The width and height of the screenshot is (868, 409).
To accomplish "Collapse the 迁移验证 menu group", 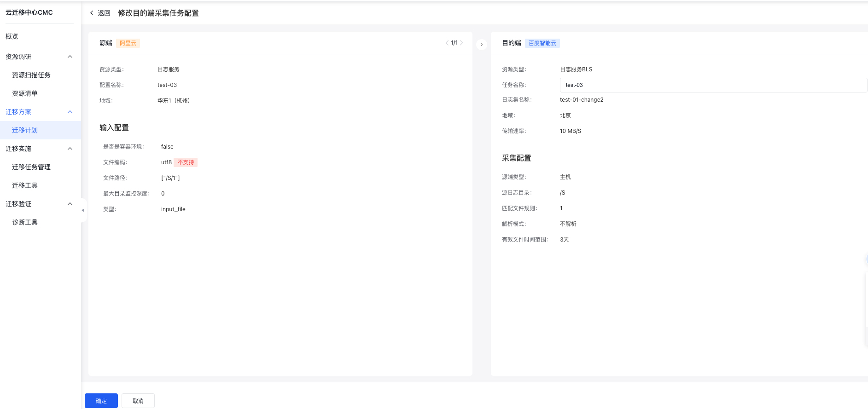I will (70, 204).
